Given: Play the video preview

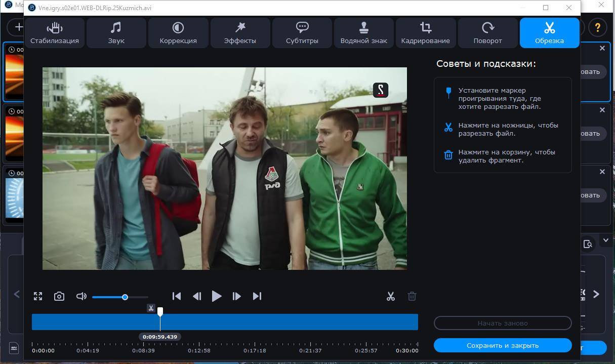Looking at the screenshot, I should pyautogui.click(x=217, y=296).
